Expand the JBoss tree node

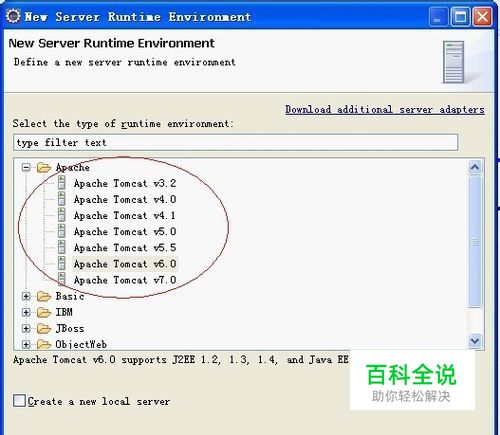[26, 328]
